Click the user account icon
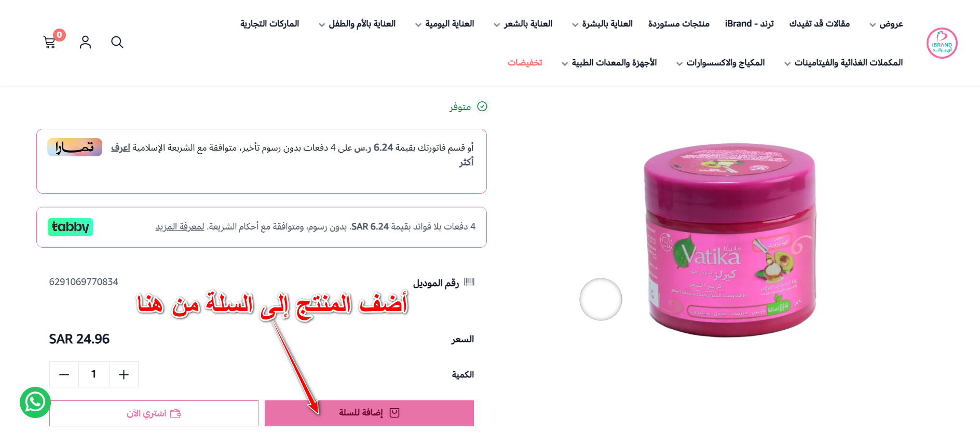This screenshot has width=980, height=445. (x=85, y=42)
